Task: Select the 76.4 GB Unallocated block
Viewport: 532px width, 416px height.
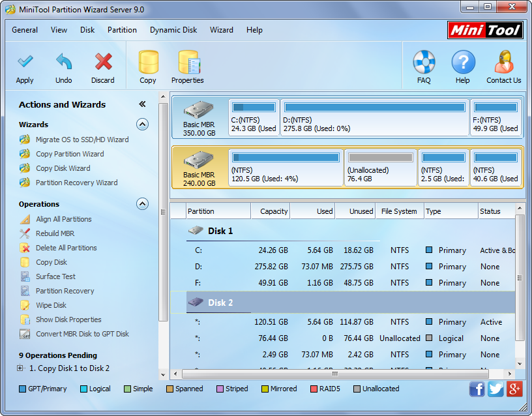Action: click(x=380, y=168)
